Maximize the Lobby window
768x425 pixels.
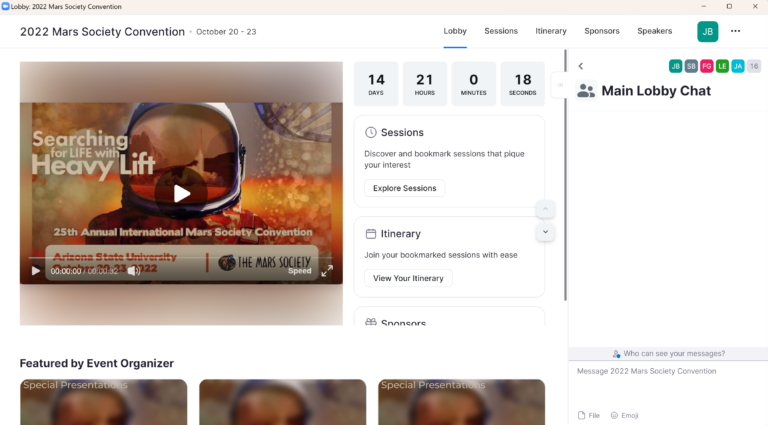[729, 6]
